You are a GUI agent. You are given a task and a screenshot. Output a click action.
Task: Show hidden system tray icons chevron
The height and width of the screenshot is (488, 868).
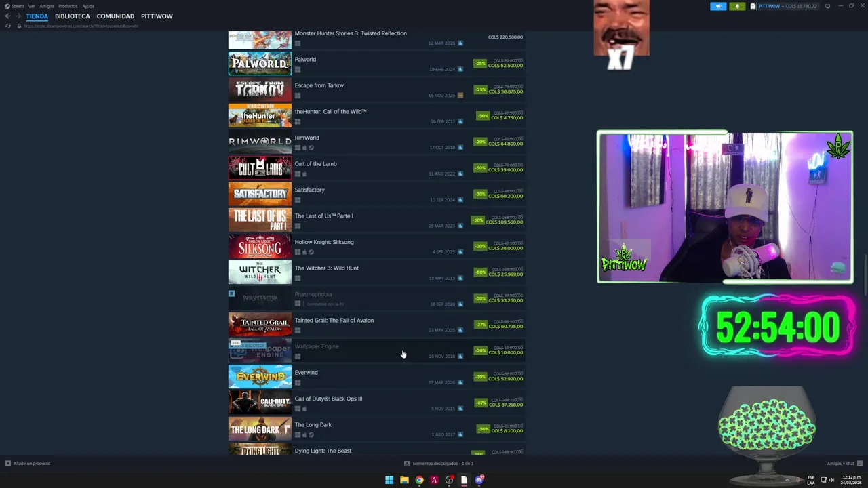pos(787,480)
